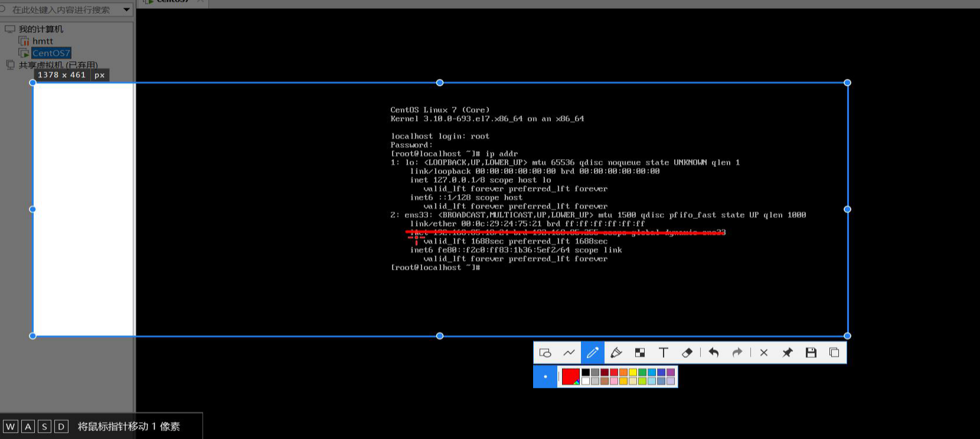
Task: Click the 我的计算机 monitor icon
Action: (9, 29)
